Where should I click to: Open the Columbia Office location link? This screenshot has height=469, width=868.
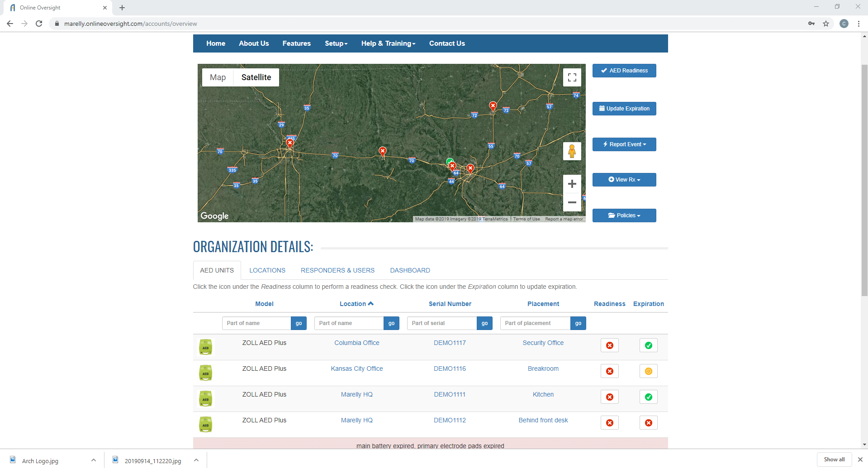tap(357, 343)
